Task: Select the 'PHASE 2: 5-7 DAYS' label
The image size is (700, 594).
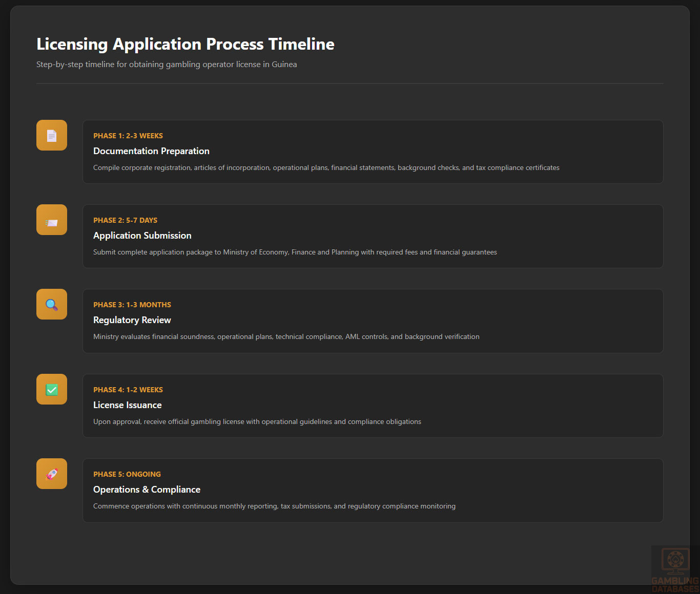Action: click(125, 220)
